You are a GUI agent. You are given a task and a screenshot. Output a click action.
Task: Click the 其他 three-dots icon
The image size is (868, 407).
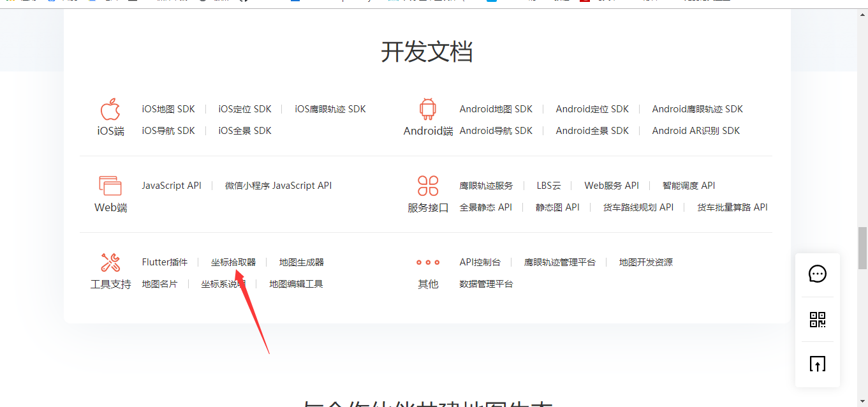428,262
